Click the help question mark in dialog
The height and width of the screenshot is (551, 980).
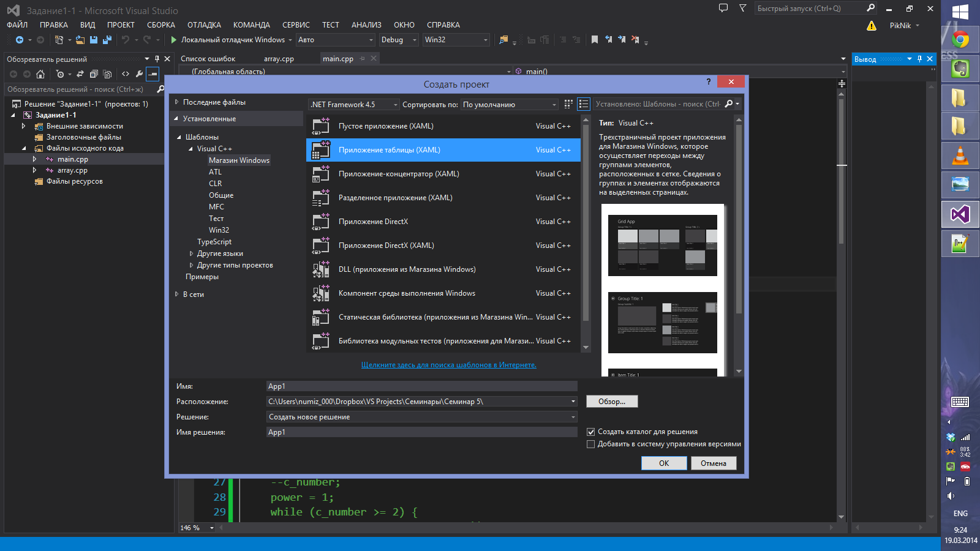click(x=709, y=81)
